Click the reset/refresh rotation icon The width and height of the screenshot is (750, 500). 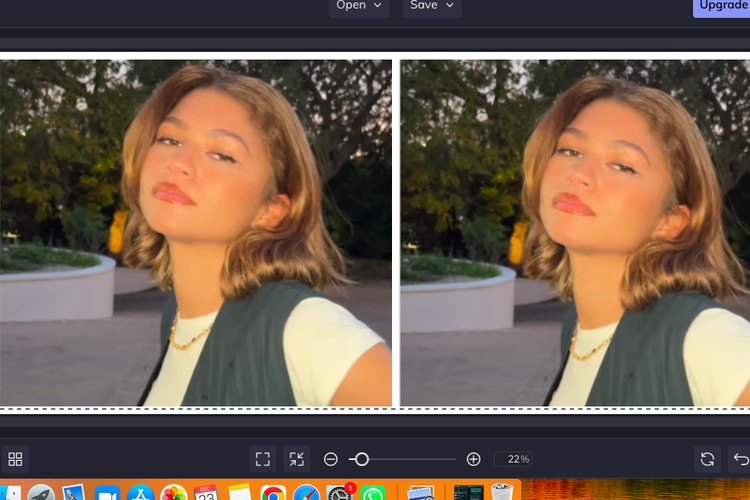[707, 459]
